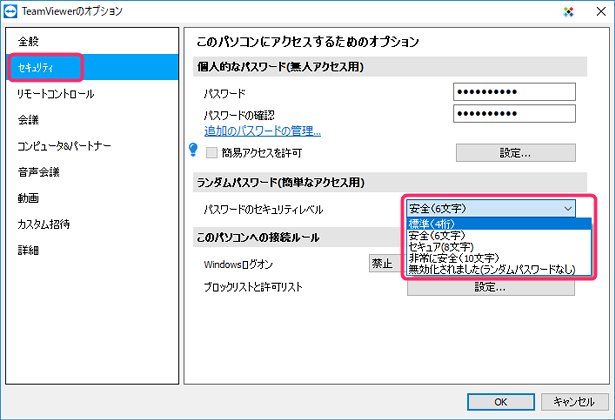The image size is (615, 420).
Task: Click 設定 button for ブロックリストと許可リスト
Action: pyautogui.click(x=491, y=287)
